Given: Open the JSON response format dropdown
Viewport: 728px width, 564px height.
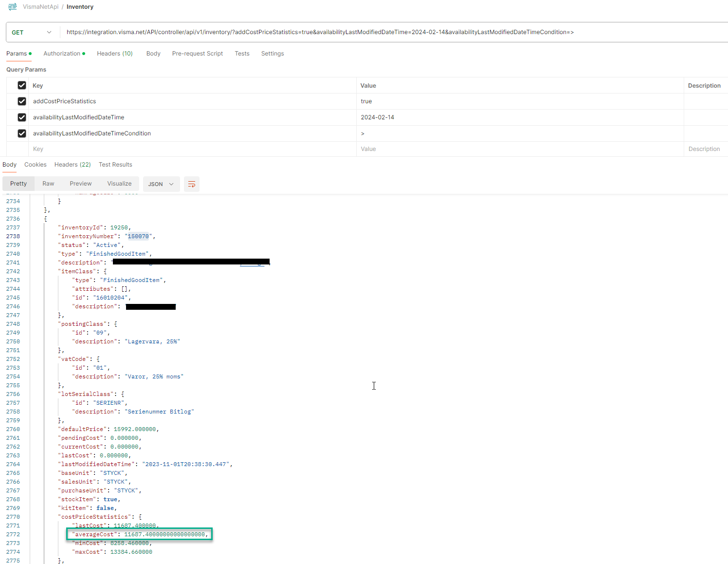Looking at the screenshot, I should tap(161, 184).
